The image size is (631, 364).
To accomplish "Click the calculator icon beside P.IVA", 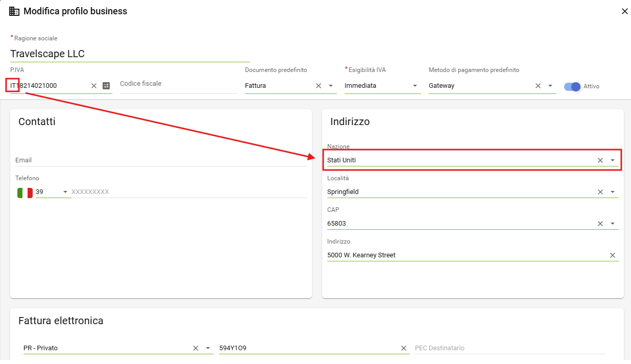I will [106, 86].
